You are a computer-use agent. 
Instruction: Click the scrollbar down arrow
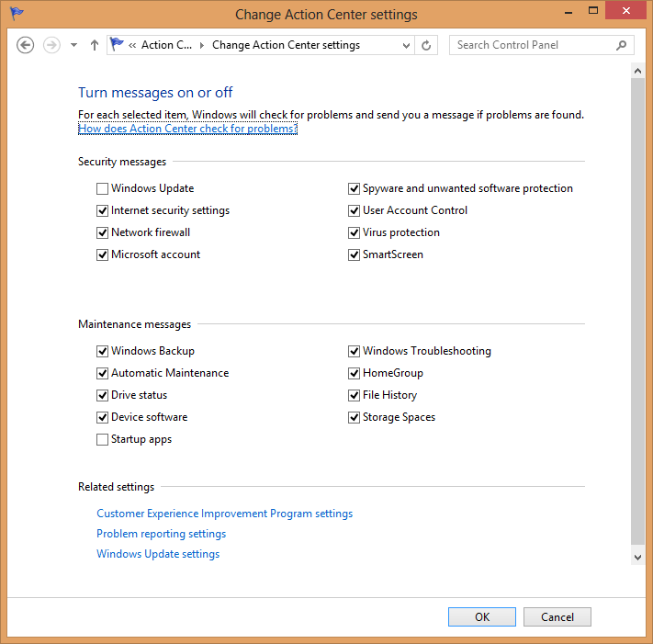pos(637,557)
